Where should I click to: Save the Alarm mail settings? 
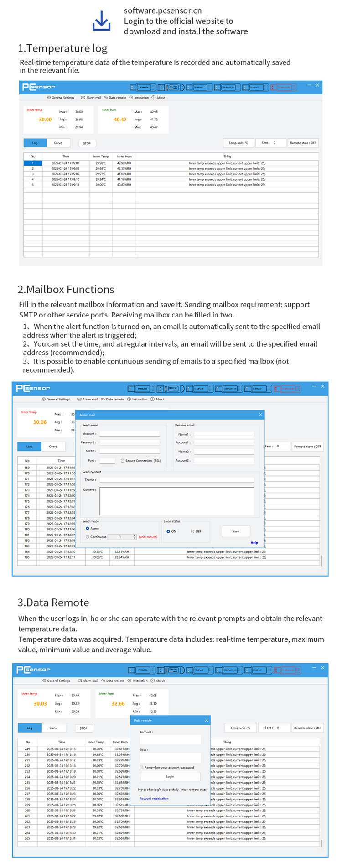coord(236,531)
